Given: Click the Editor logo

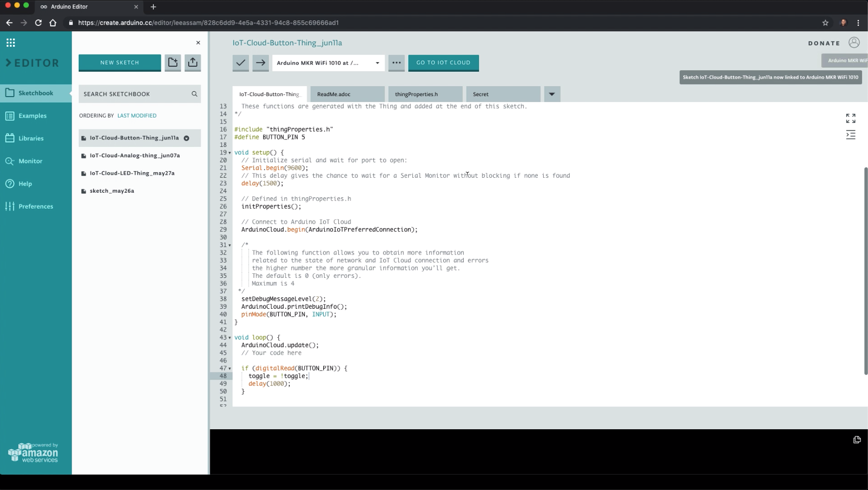Looking at the screenshot, I should point(32,63).
